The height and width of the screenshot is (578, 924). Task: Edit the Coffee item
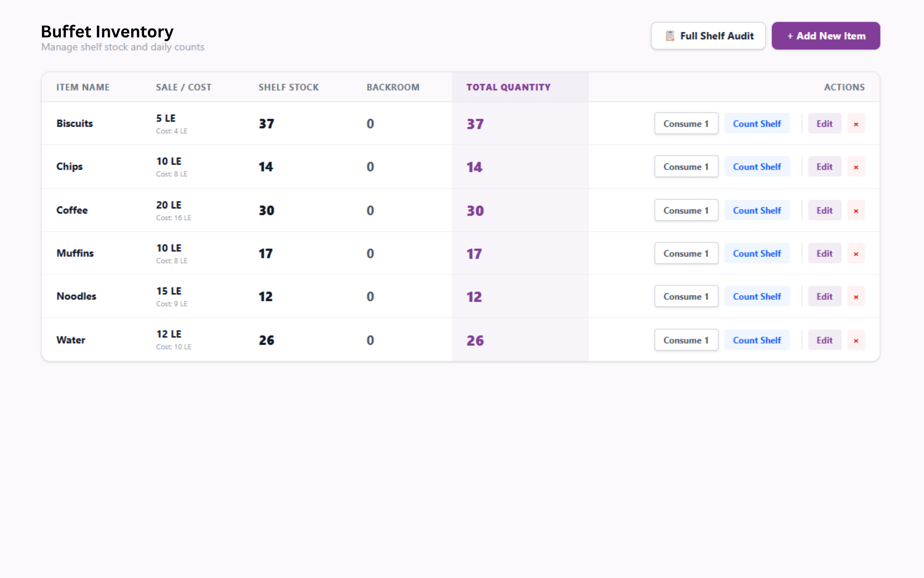(x=825, y=210)
